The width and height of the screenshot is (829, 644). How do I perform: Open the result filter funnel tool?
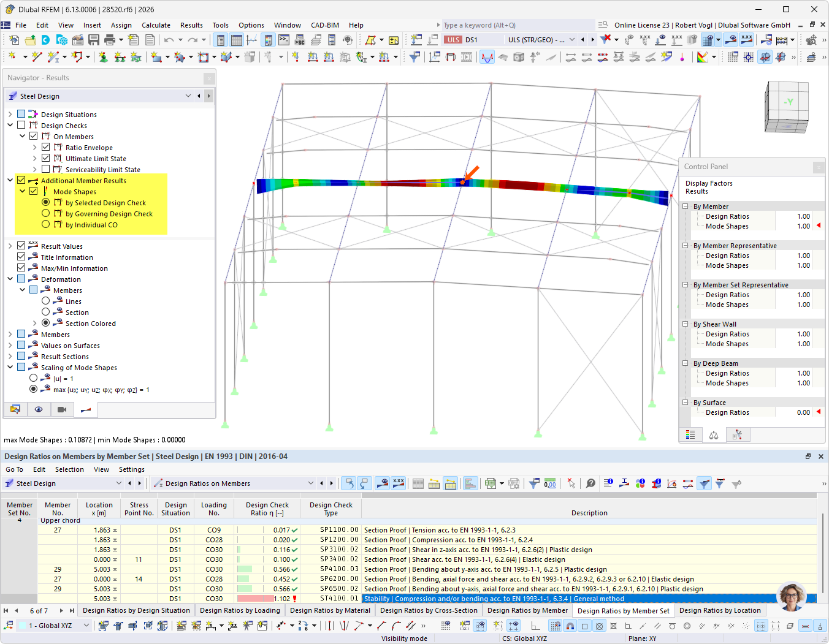pyautogui.click(x=533, y=483)
